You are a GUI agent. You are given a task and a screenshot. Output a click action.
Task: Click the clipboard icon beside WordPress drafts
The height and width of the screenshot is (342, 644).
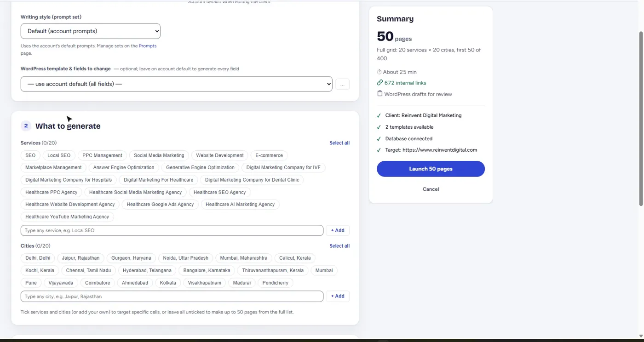[379, 94]
